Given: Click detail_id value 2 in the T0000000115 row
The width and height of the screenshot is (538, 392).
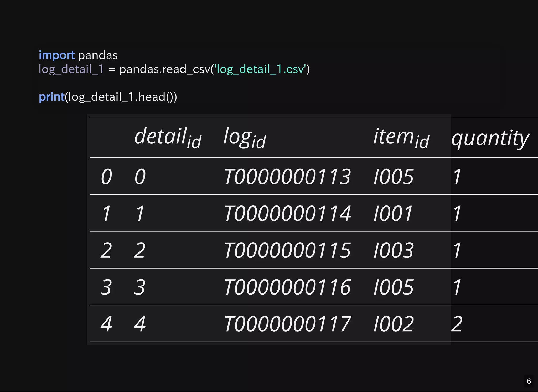Looking at the screenshot, I should tap(139, 250).
